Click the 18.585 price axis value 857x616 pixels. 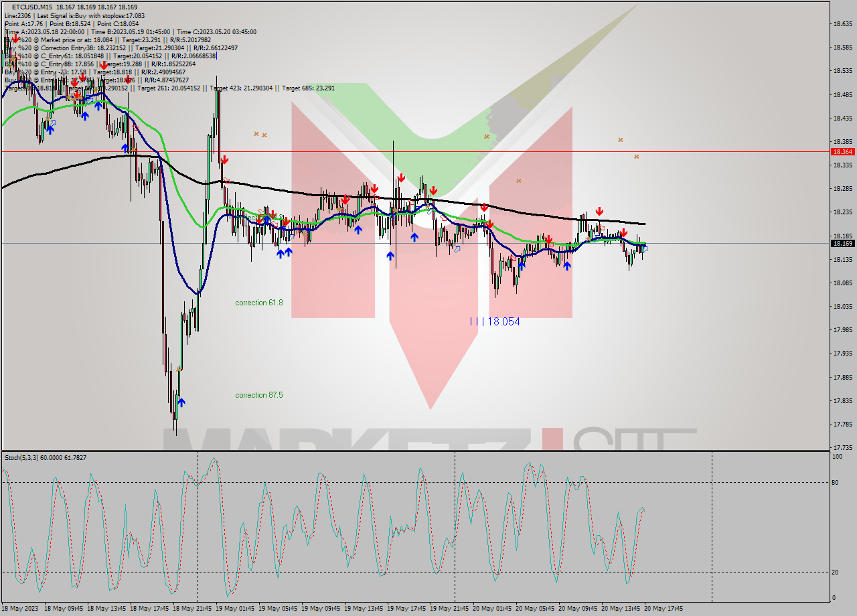842,47
